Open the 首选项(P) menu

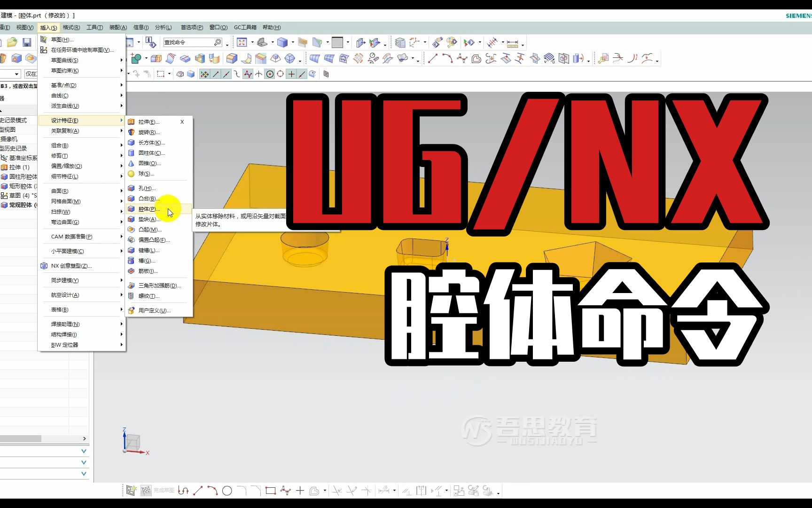192,27
